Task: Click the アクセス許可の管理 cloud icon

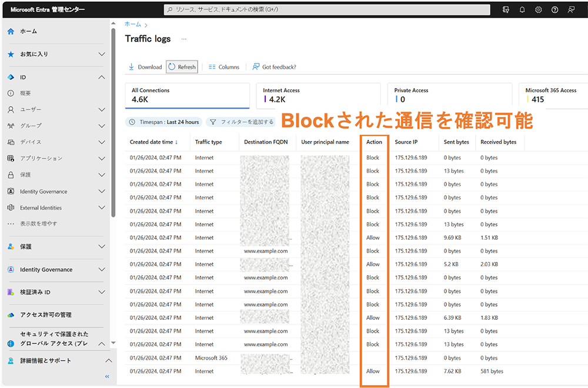Action: click(11, 315)
